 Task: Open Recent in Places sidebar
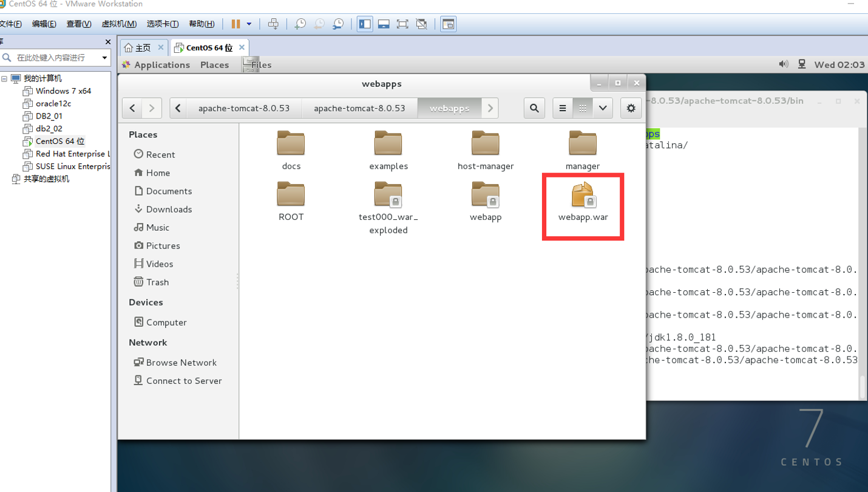tap(154, 154)
